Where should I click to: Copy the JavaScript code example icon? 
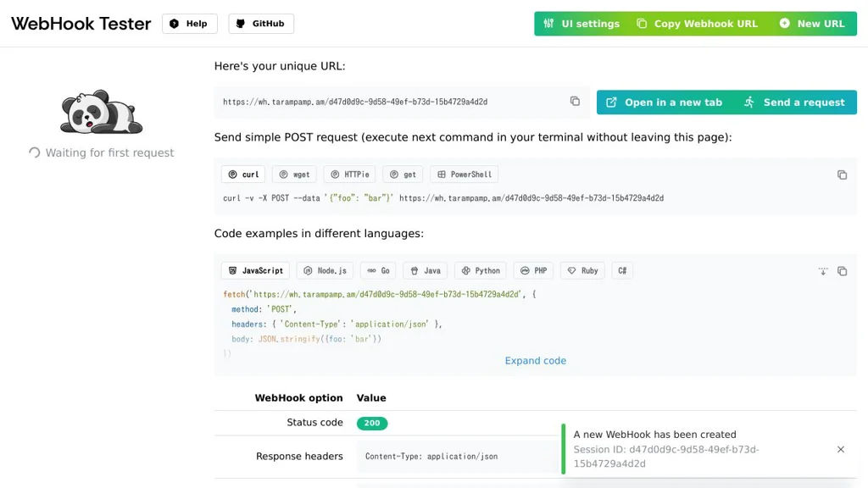pyautogui.click(x=842, y=271)
